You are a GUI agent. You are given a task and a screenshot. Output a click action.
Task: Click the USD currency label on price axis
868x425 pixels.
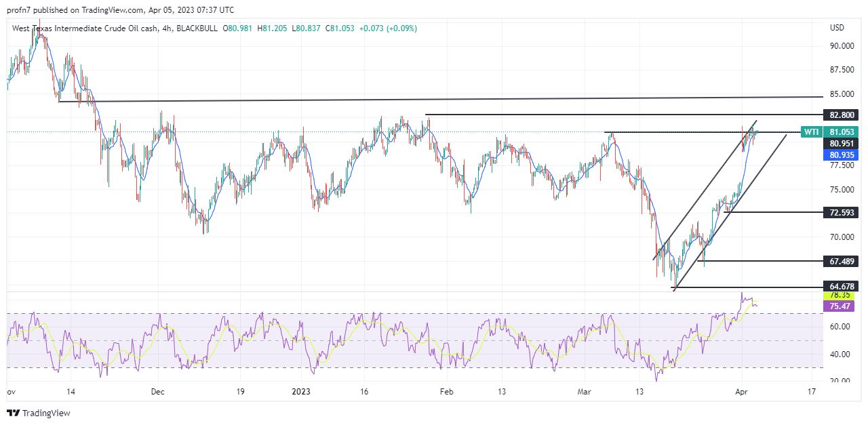tap(837, 28)
